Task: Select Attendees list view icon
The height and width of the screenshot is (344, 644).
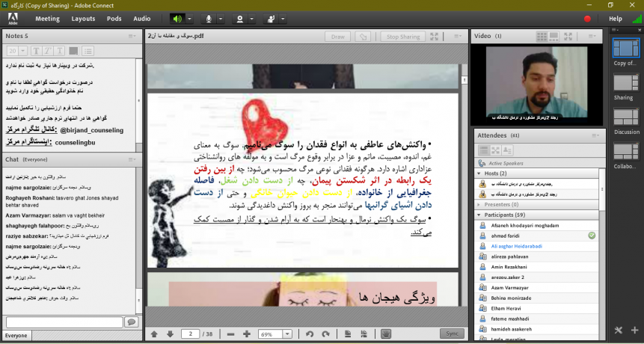Action: tap(484, 150)
